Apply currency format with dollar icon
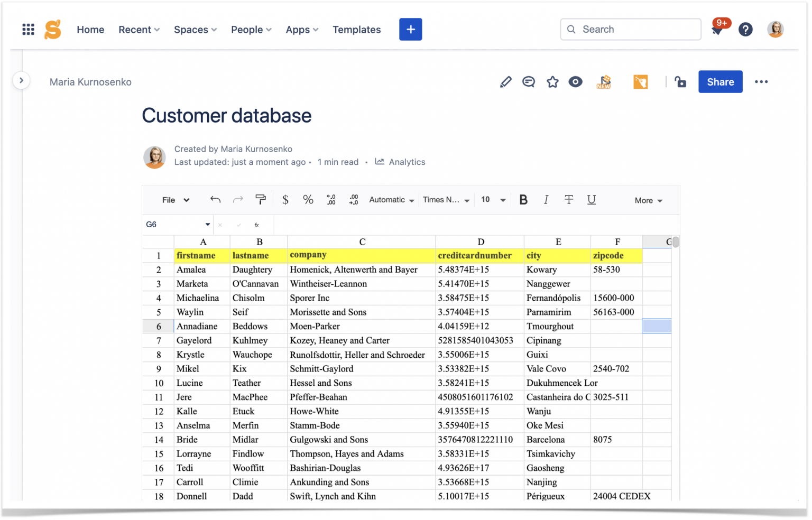The image size is (812, 520). click(x=285, y=200)
